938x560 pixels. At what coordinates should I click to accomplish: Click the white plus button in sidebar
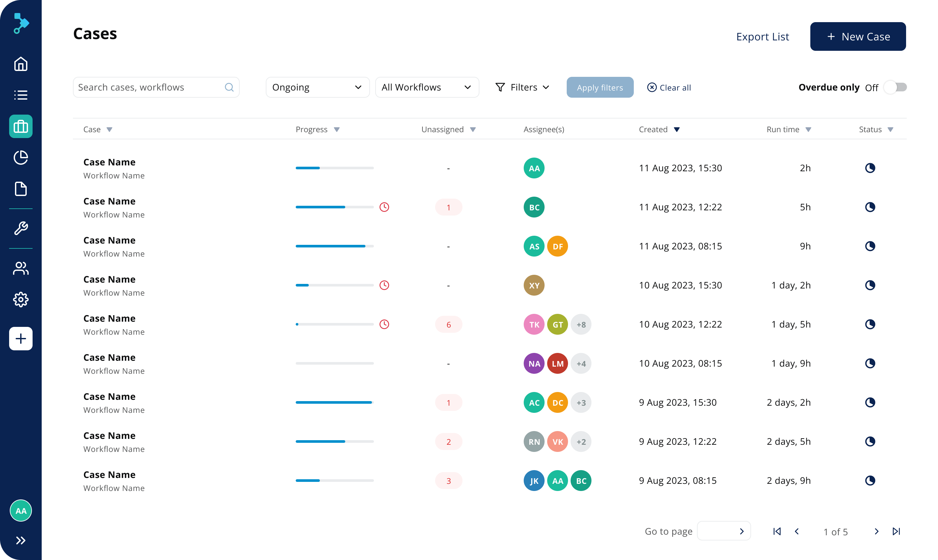point(21,339)
